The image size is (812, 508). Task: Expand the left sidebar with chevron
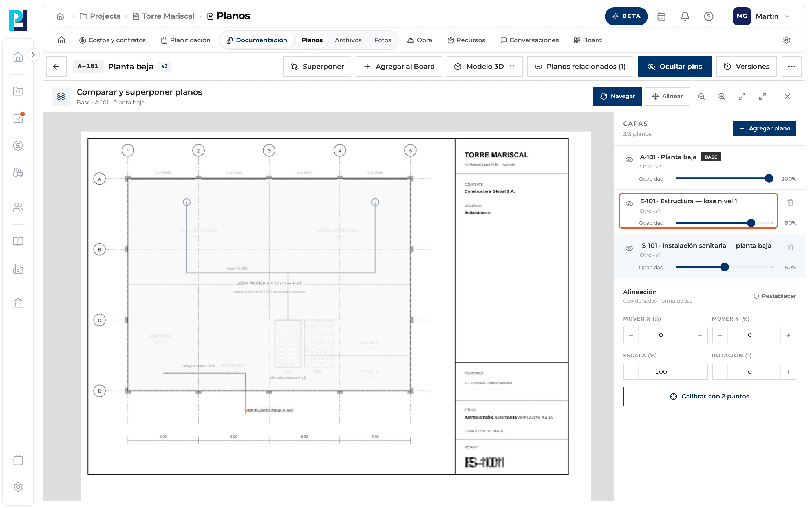coord(33,55)
